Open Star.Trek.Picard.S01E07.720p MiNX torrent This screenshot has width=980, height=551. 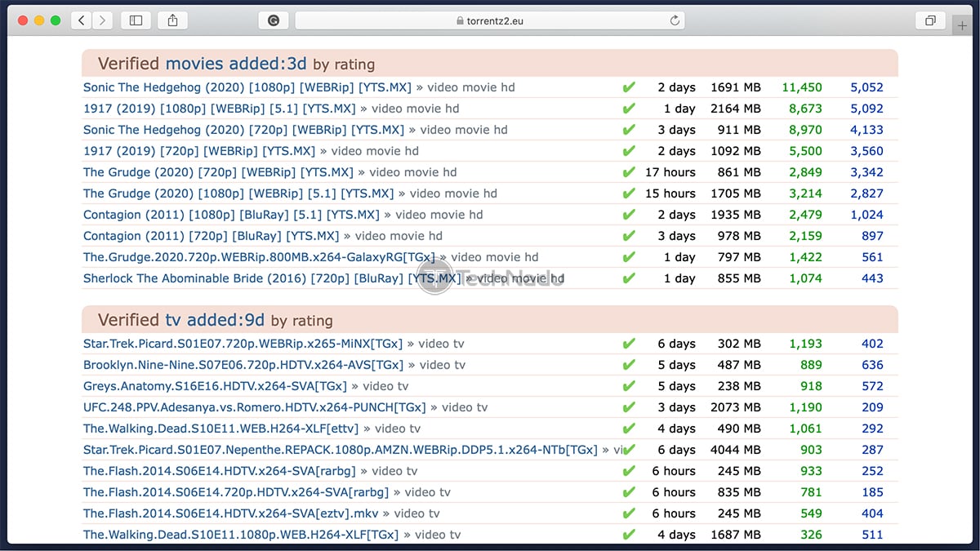pyautogui.click(x=243, y=344)
